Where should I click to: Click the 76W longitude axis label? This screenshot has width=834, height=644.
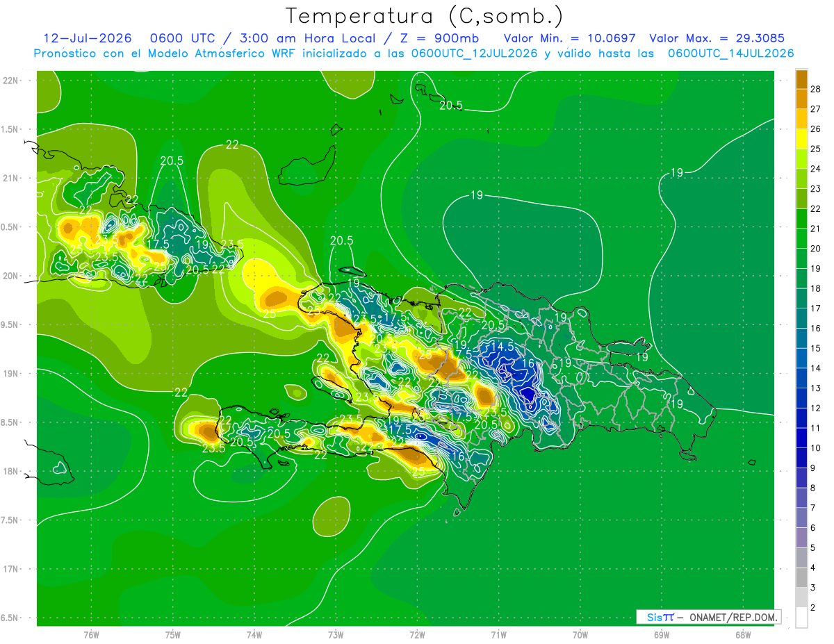tap(91, 635)
